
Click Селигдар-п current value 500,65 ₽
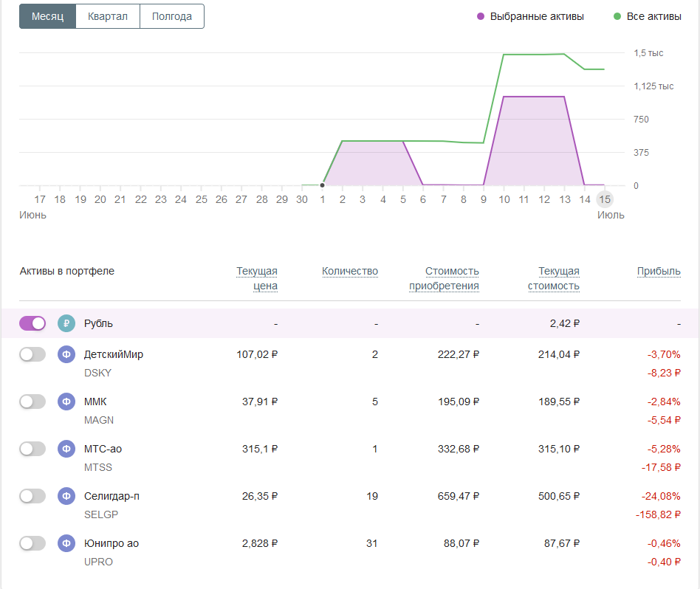tap(559, 496)
